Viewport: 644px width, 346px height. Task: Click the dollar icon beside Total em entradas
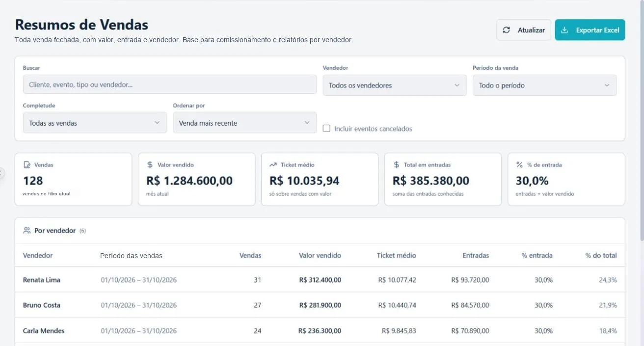pyautogui.click(x=396, y=165)
